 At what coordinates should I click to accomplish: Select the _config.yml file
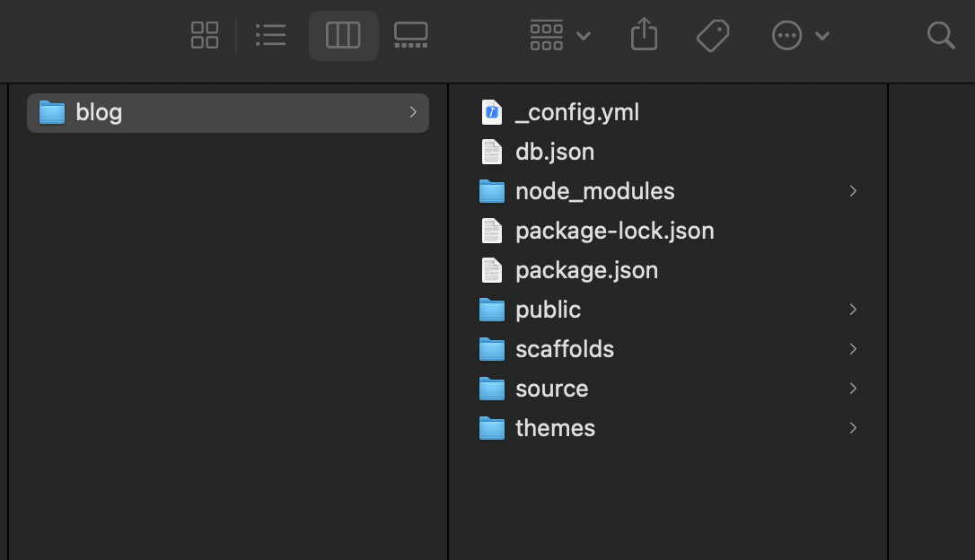(x=576, y=112)
